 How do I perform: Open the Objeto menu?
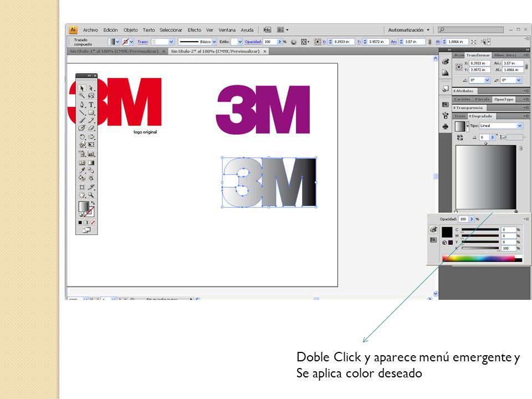click(131, 30)
